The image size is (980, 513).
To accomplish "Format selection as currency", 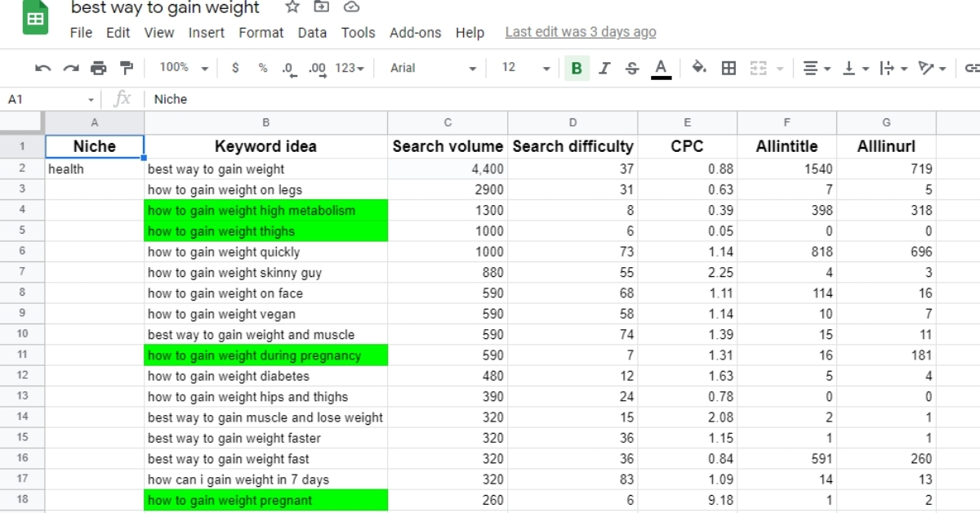I will tap(235, 68).
